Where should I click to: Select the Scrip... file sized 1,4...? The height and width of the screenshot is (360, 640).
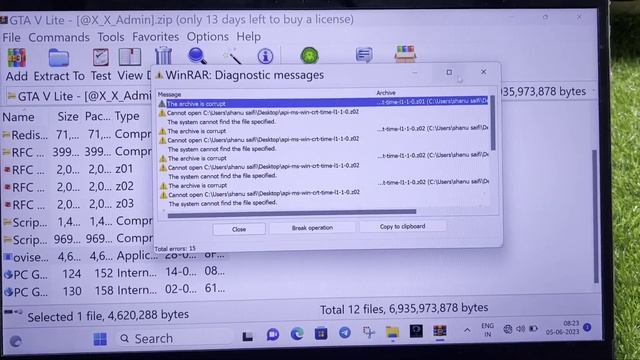tap(77, 222)
